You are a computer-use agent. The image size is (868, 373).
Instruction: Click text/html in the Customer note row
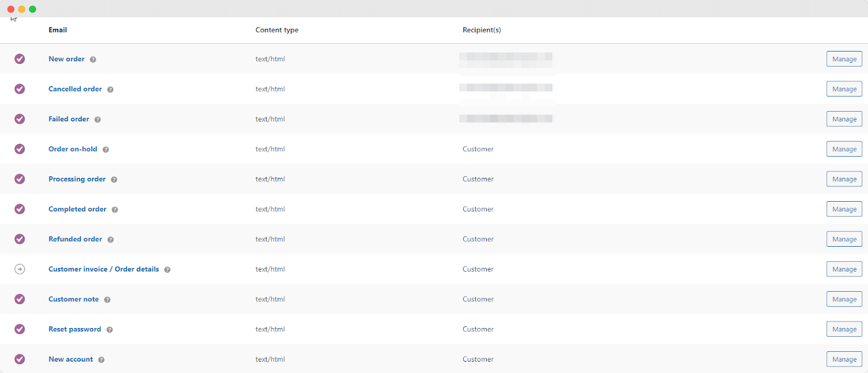click(270, 299)
